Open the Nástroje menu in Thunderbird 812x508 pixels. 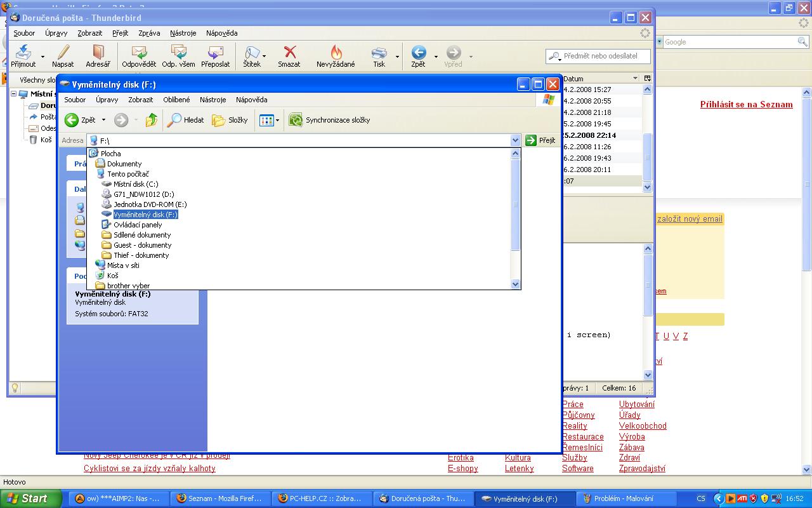click(183, 33)
